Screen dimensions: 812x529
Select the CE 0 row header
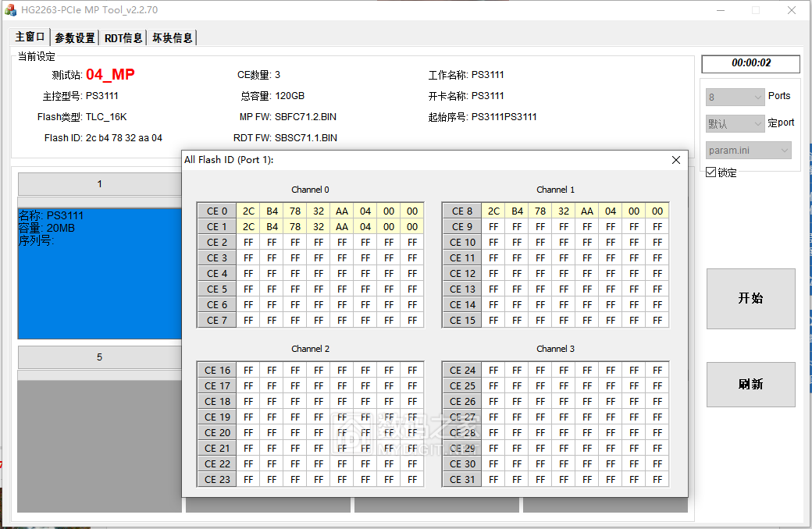click(216, 211)
